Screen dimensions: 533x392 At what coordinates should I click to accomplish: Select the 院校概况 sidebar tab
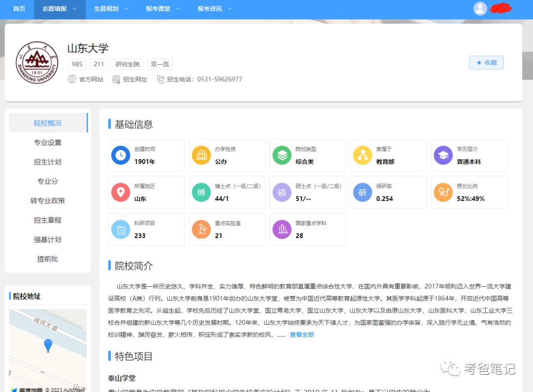tap(48, 123)
